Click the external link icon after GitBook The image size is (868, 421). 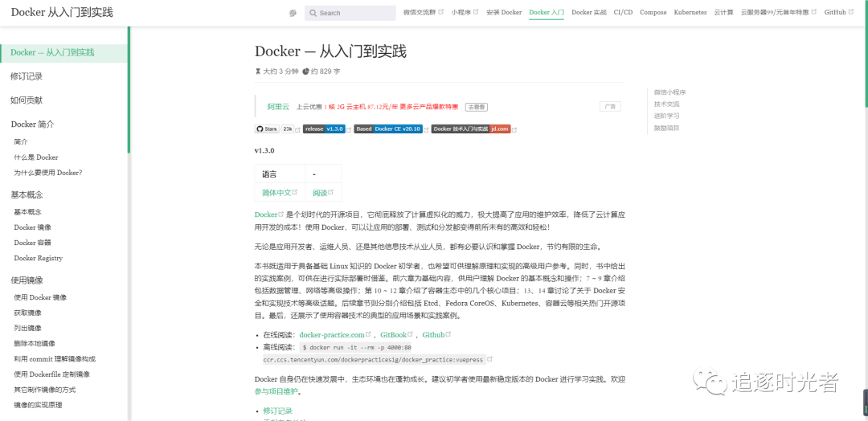tap(411, 334)
